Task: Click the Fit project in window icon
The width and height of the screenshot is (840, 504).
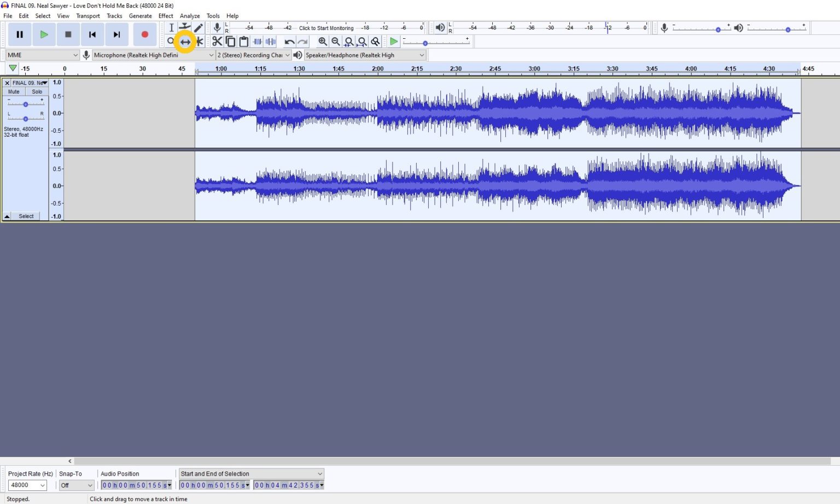Action: tap(362, 41)
